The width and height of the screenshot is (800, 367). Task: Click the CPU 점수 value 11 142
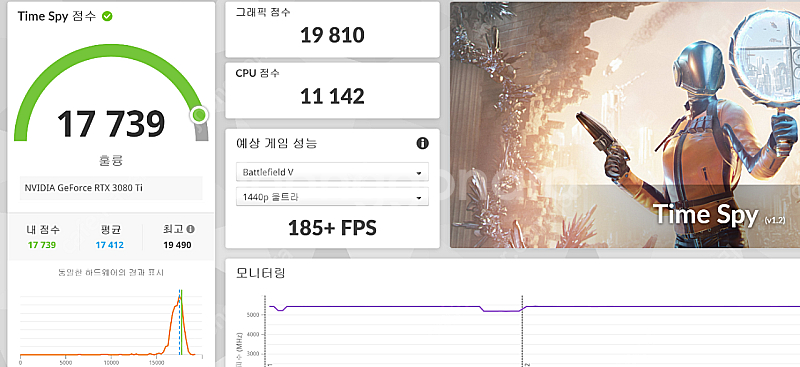tap(332, 96)
